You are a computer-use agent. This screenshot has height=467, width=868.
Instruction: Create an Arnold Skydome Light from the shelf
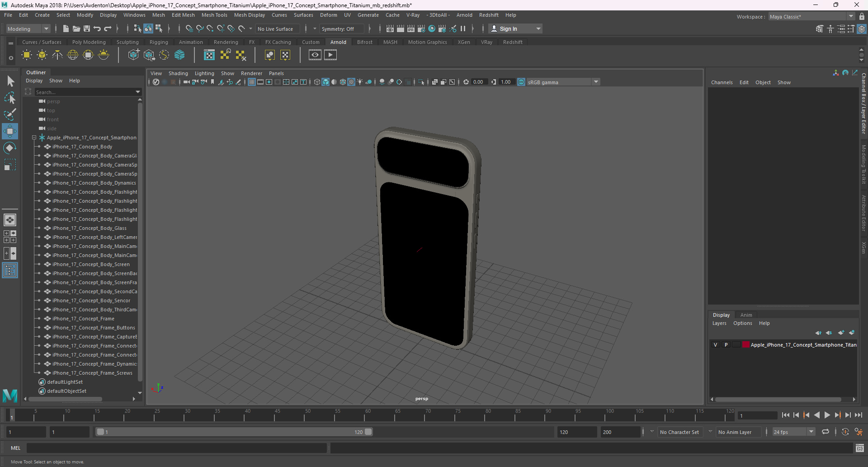(73, 55)
